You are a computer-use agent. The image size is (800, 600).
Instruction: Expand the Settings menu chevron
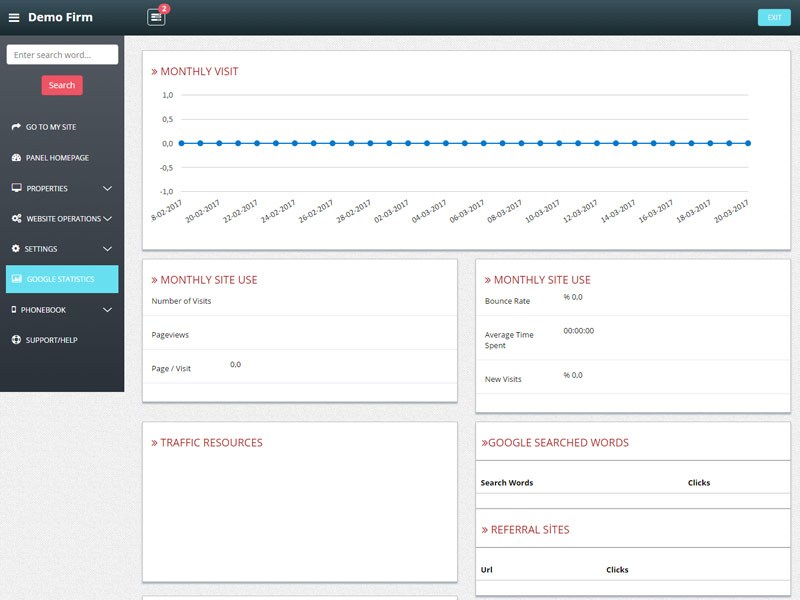tap(107, 249)
